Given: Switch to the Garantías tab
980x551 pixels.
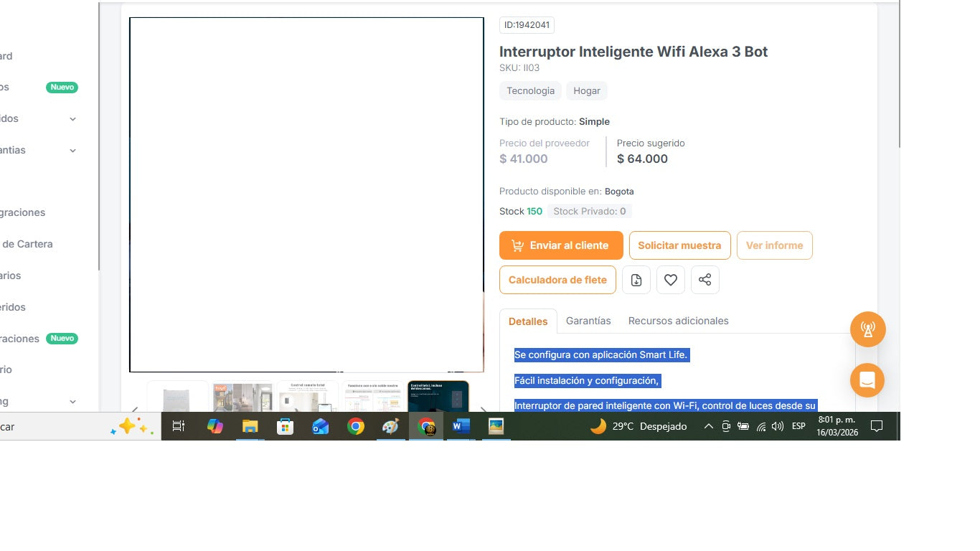Looking at the screenshot, I should click(588, 321).
